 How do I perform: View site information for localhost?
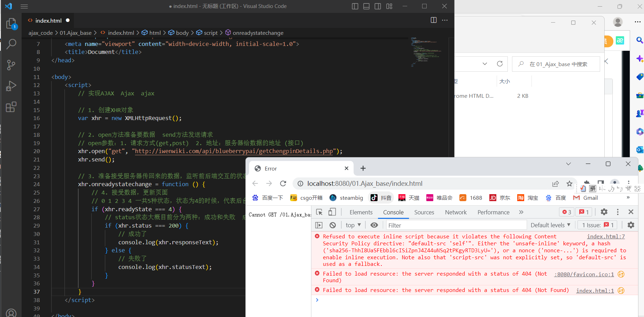[300, 183]
